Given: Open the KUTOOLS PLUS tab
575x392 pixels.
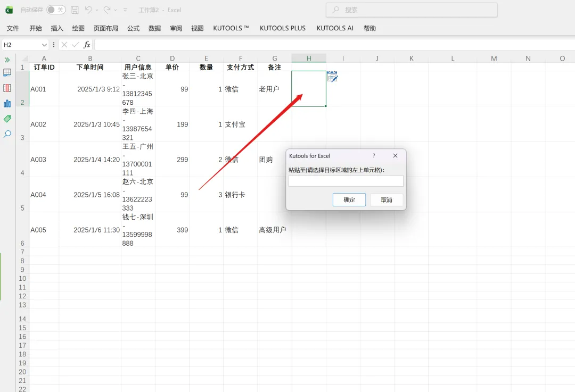Looking at the screenshot, I should point(283,28).
